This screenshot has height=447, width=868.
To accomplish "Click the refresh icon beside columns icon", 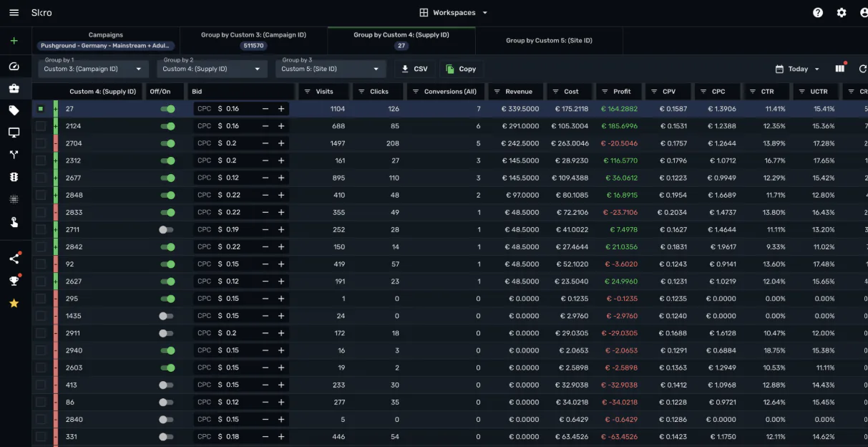I will tap(862, 69).
